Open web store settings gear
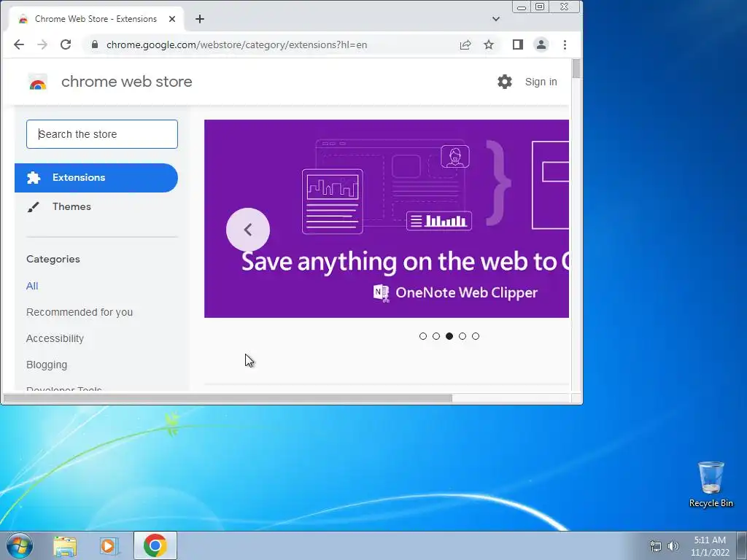 pos(505,82)
